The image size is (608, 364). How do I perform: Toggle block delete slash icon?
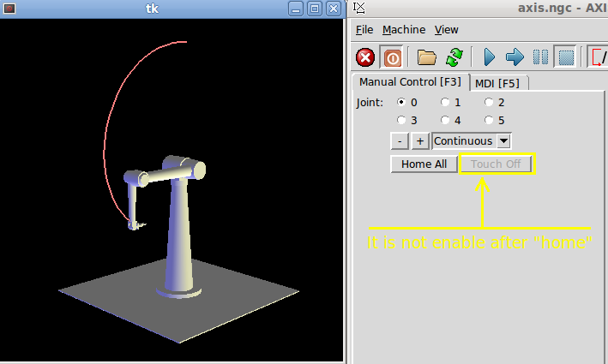[x=599, y=57]
